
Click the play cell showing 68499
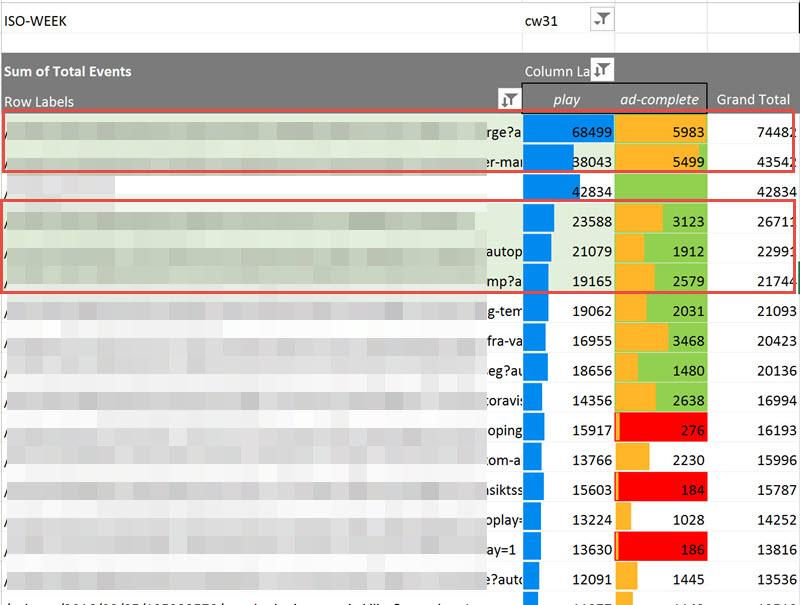click(x=567, y=132)
